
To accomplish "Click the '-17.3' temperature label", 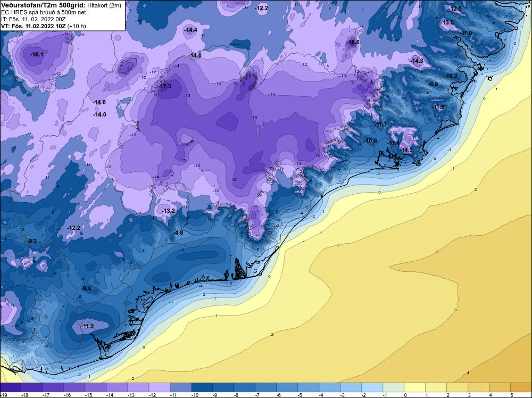I will pyautogui.click(x=164, y=86).
